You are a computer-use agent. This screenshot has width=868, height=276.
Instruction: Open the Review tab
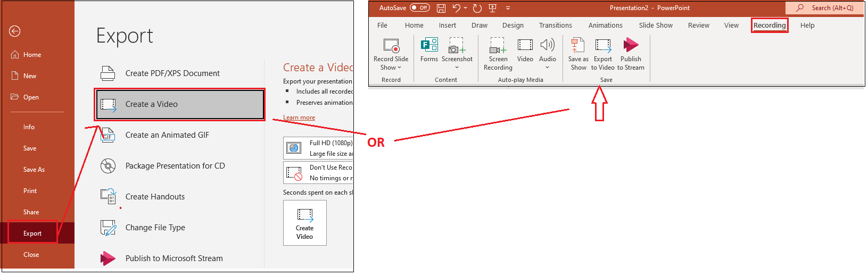(x=699, y=26)
